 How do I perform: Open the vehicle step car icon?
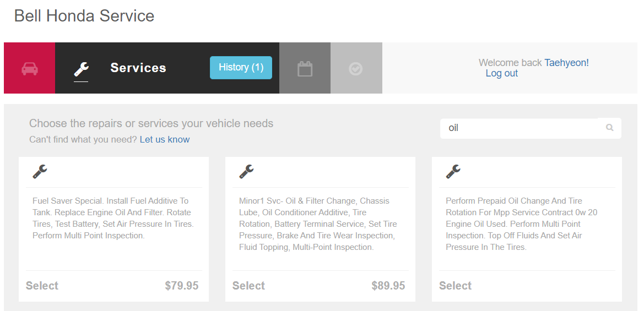pyautogui.click(x=30, y=68)
